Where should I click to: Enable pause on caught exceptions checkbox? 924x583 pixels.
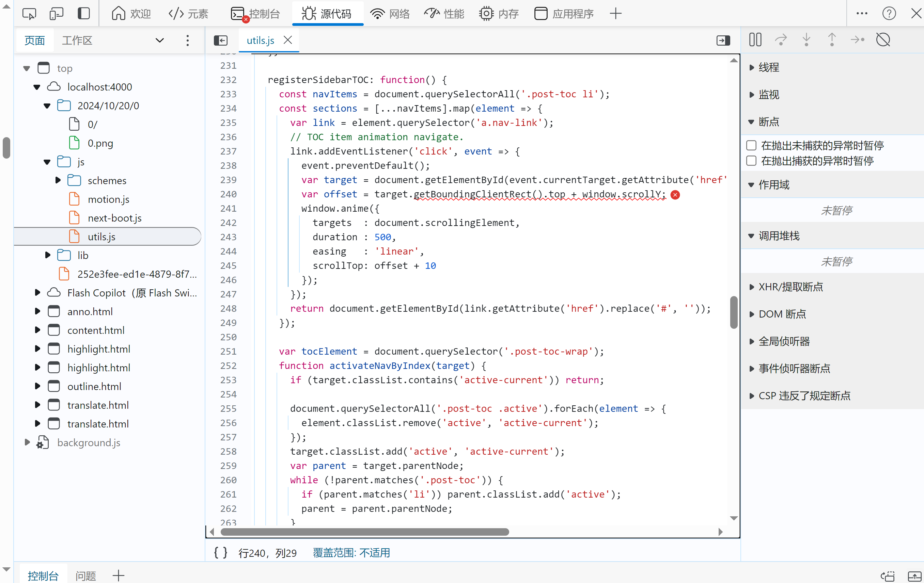click(751, 161)
